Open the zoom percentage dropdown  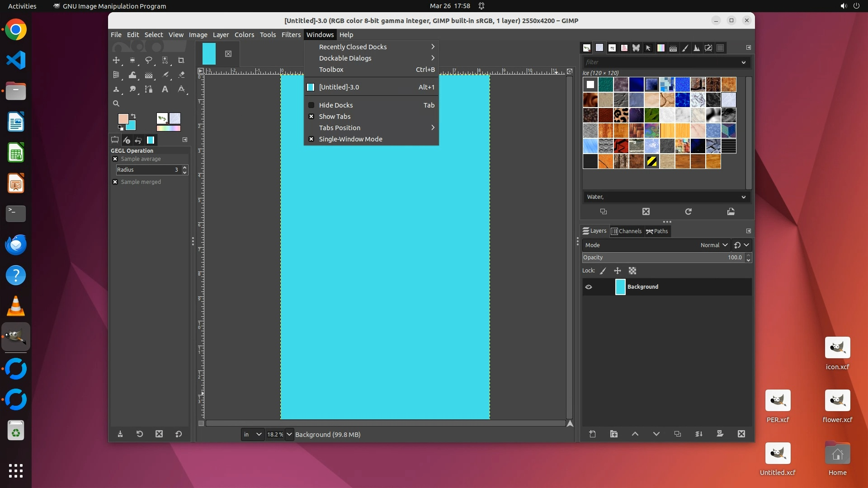pyautogui.click(x=289, y=435)
